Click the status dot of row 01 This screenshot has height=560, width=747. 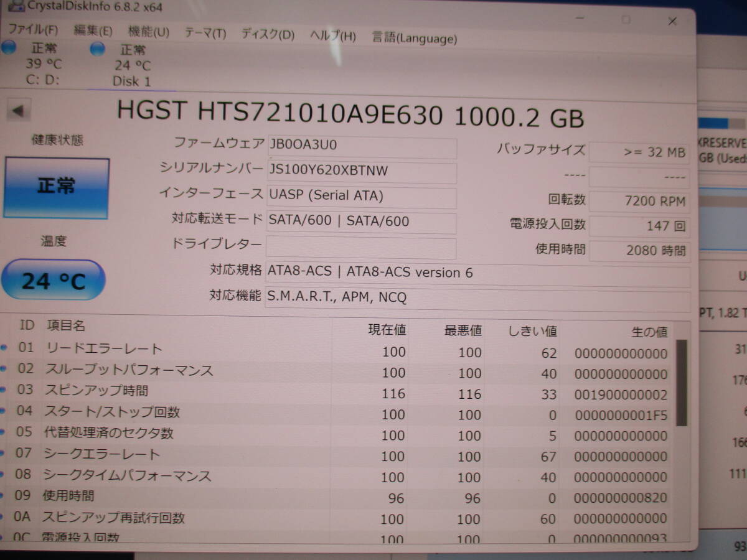3,348
